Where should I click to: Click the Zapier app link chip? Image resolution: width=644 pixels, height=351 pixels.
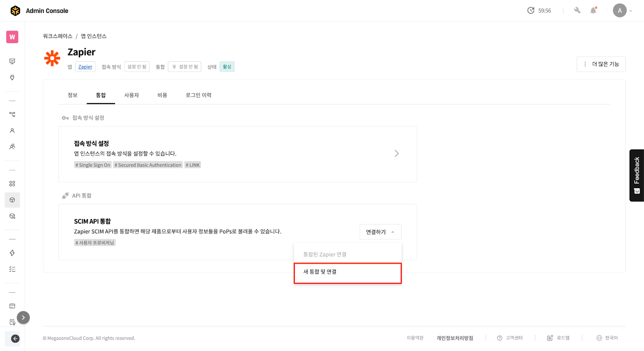(x=85, y=67)
